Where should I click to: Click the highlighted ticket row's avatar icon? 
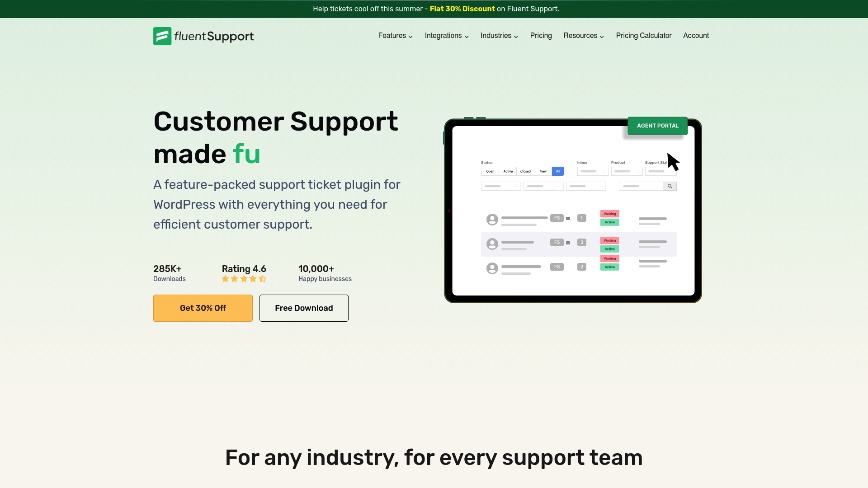[x=492, y=244]
